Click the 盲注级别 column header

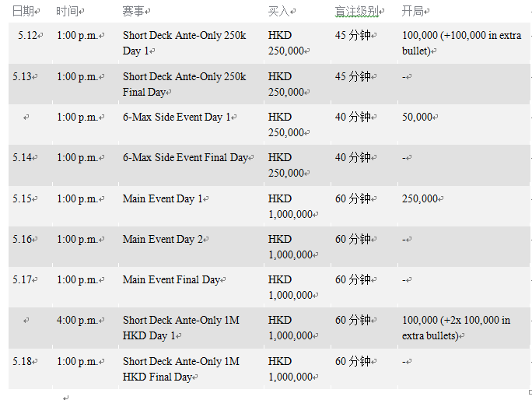click(x=357, y=12)
